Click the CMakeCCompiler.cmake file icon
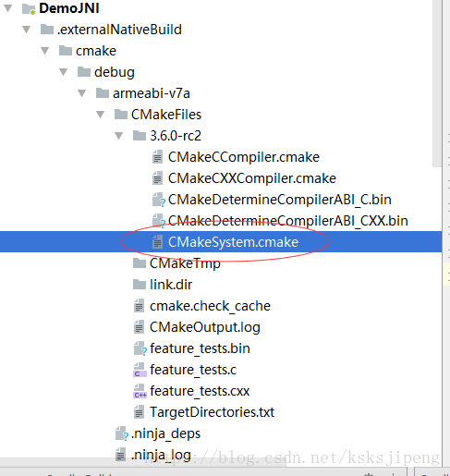 click(x=157, y=157)
